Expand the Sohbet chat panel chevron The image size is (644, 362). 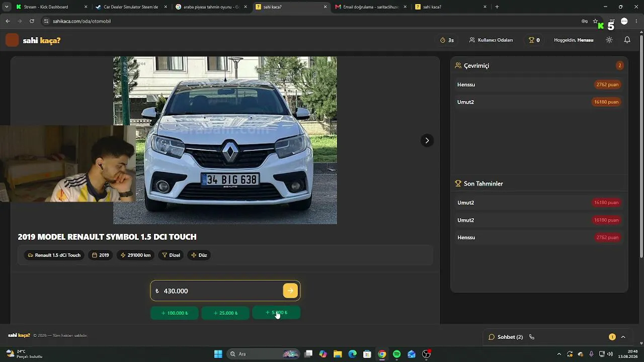click(x=623, y=337)
